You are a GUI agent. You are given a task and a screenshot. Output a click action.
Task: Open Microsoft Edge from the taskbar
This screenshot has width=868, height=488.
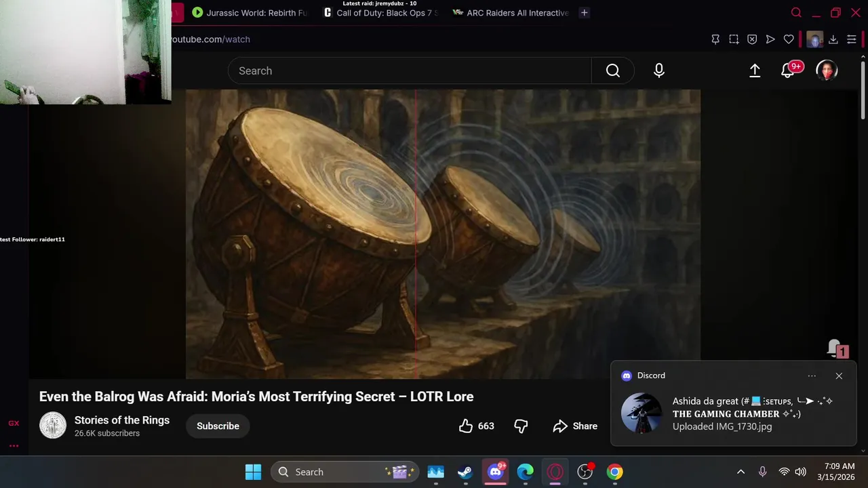526,472
